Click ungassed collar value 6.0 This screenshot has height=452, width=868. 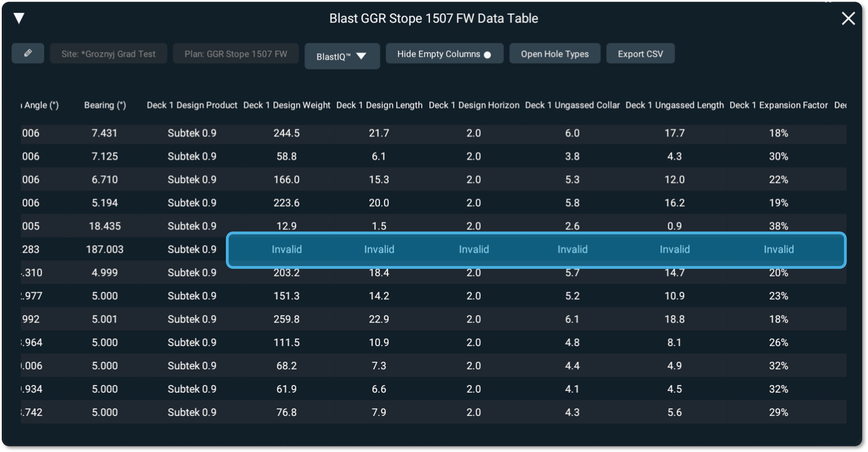click(573, 133)
